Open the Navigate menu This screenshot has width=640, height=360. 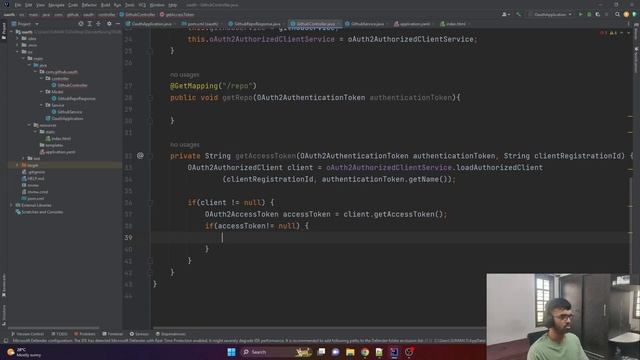pos(56,5)
